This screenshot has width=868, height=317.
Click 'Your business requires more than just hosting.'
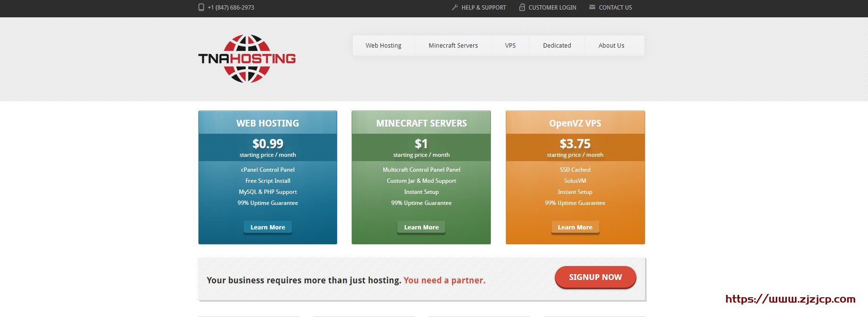[304, 280]
